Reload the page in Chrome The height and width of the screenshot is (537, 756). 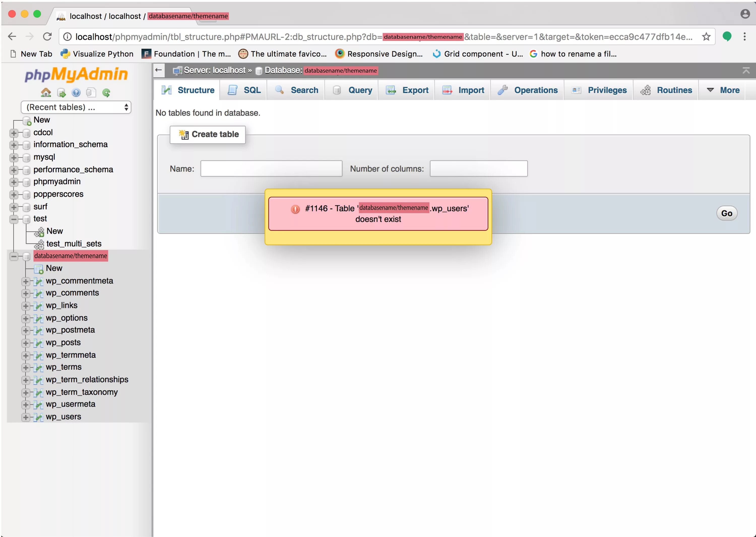pos(47,37)
